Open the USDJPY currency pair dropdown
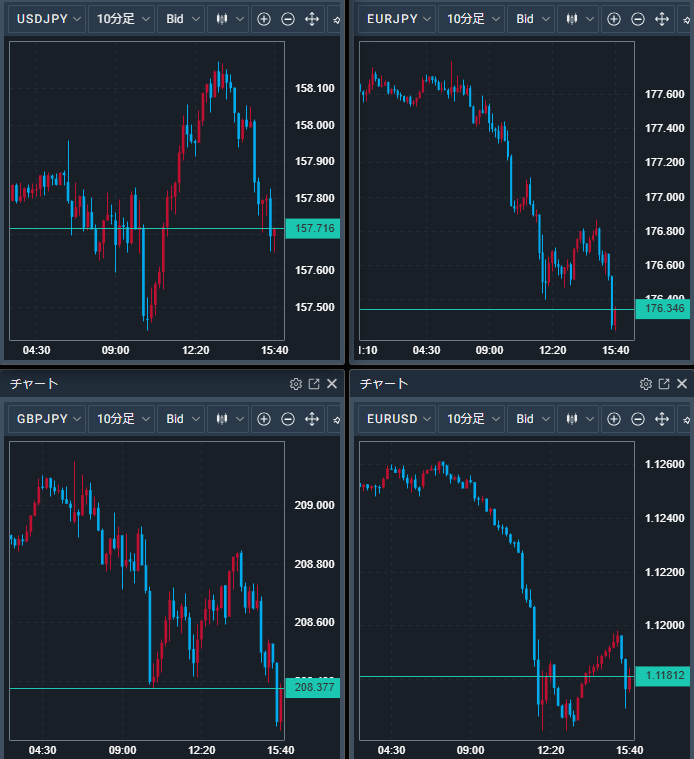This screenshot has height=759, width=694. [47, 19]
